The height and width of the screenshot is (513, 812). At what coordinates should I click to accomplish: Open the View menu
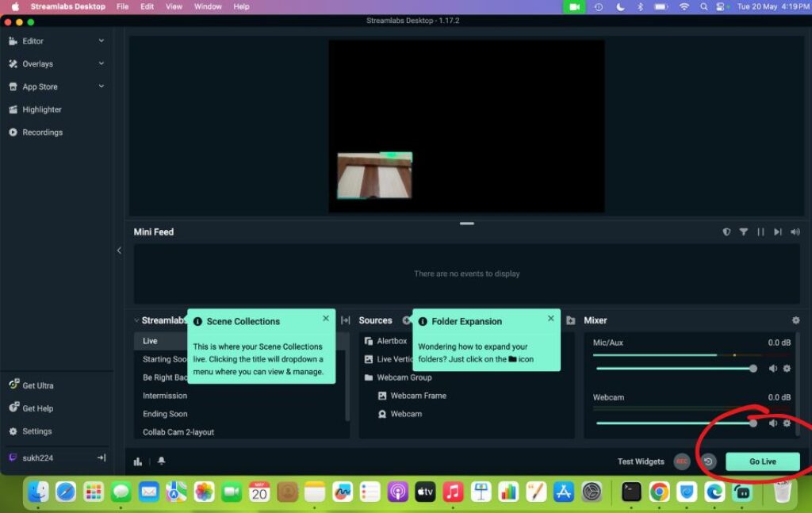pos(174,6)
